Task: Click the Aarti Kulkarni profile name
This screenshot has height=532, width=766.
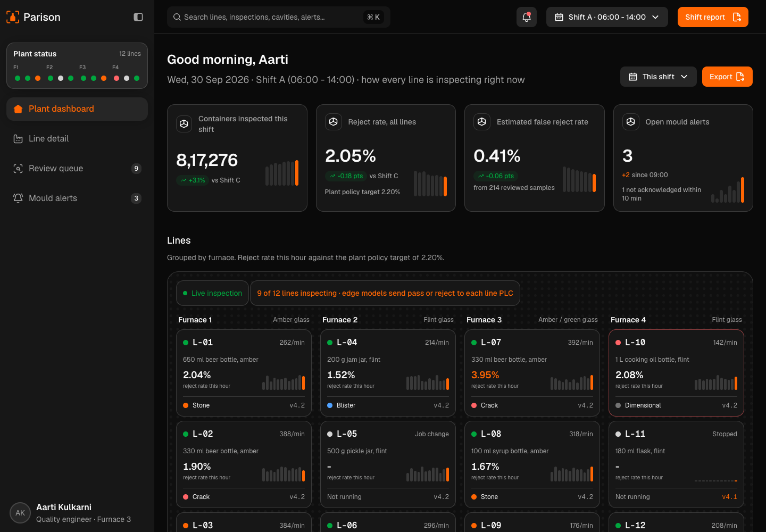Action: (x=64, y=507)
